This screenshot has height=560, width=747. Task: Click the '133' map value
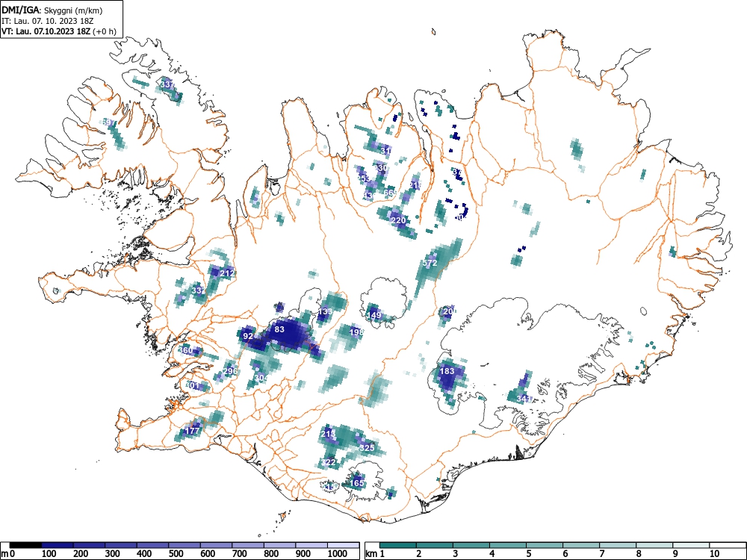click(x=325, y=311)
